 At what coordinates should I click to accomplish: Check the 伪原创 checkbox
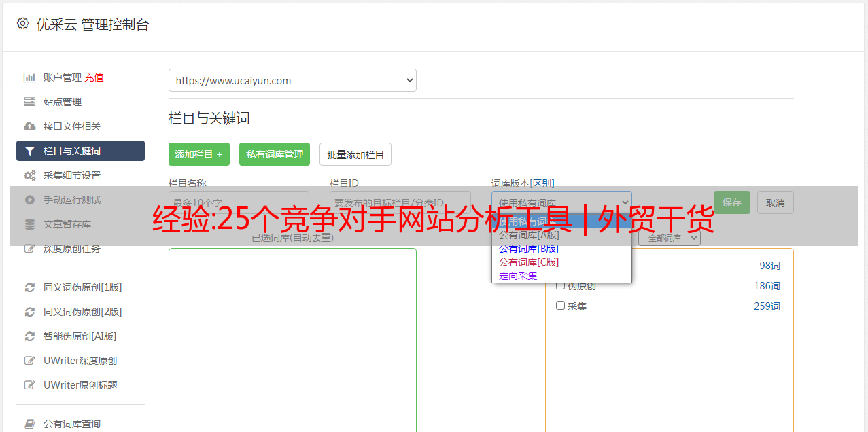tap(561, 285)
